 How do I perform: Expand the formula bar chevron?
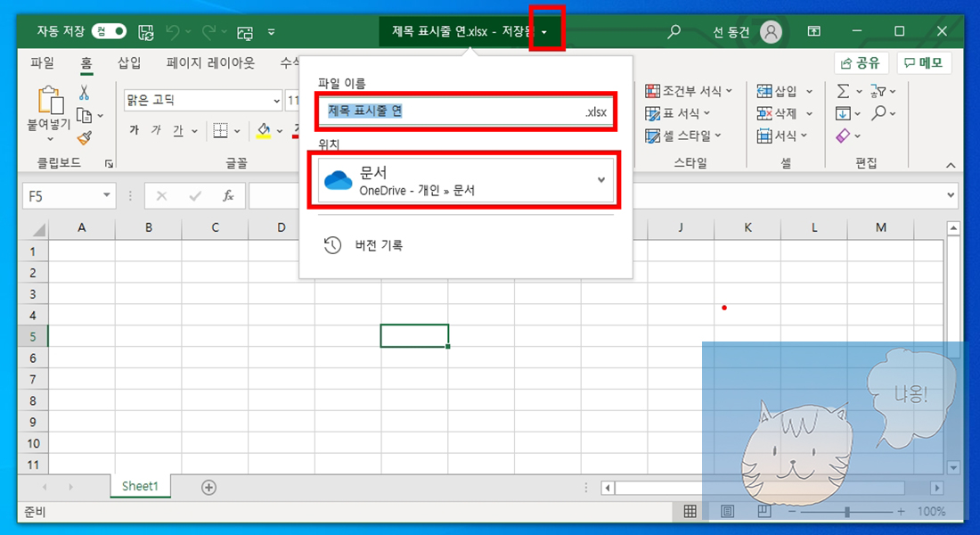pyautogui.click(x=951, y=195)
